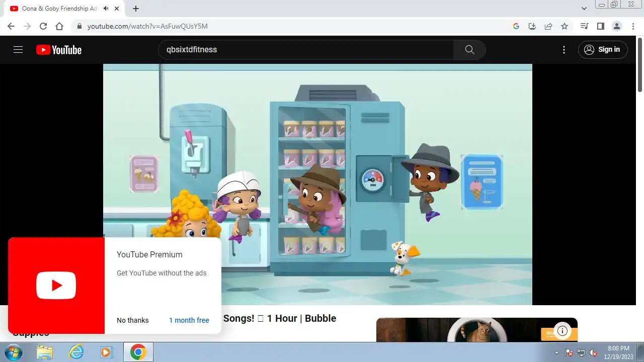This screenshot has height=362, width=644.
Task: Reload the current page
Action: (x=43, y=26)
